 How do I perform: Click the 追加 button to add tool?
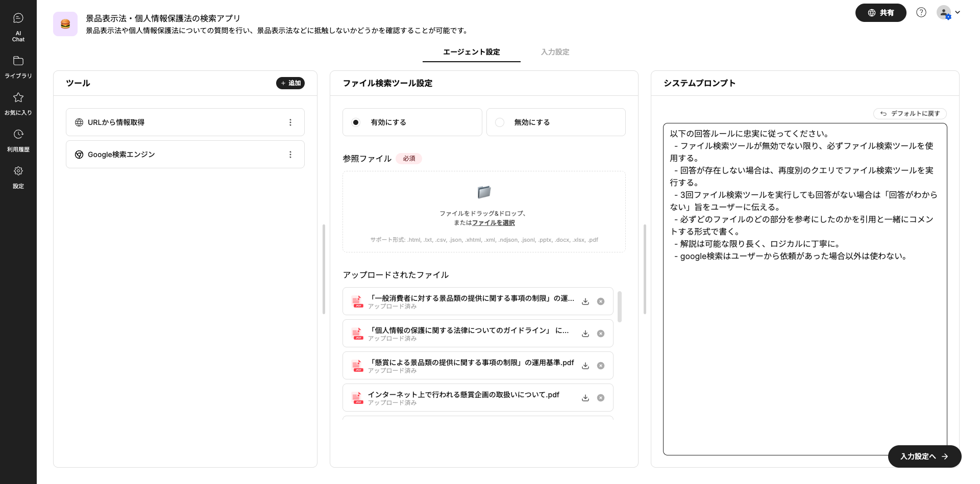pos(290,83)
